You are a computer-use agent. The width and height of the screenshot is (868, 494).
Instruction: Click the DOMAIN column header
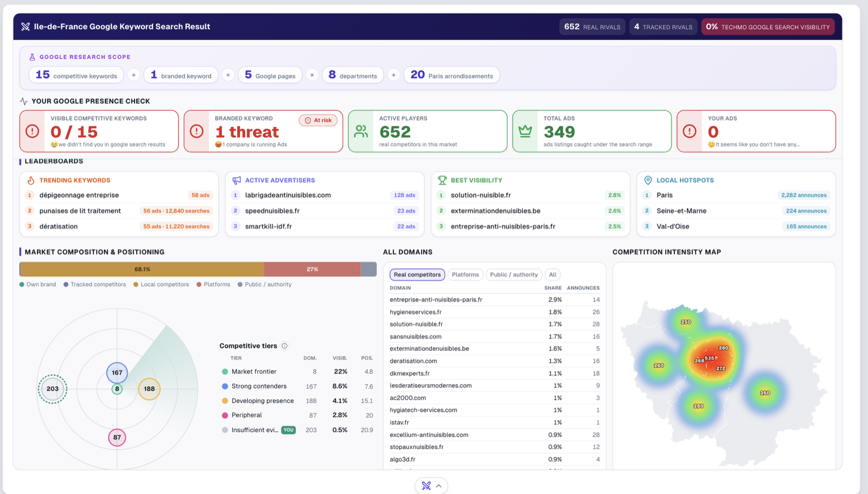pos(400,288)
